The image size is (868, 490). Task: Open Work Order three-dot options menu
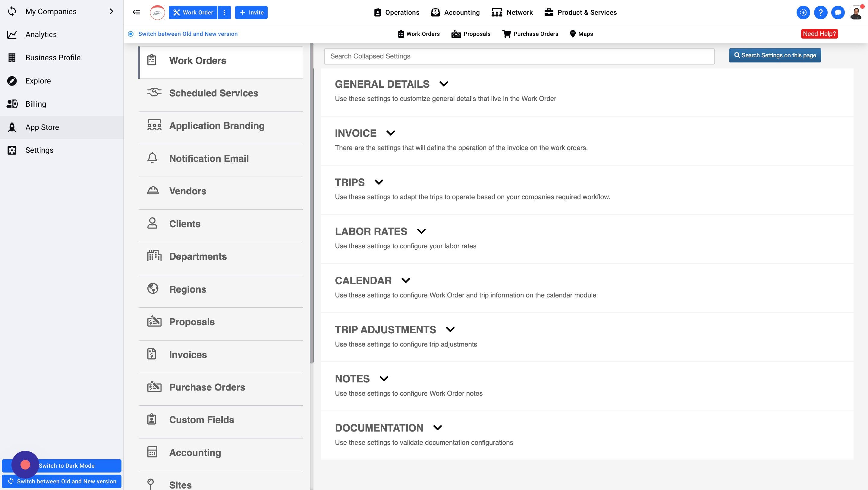click(x=224, y=12)
